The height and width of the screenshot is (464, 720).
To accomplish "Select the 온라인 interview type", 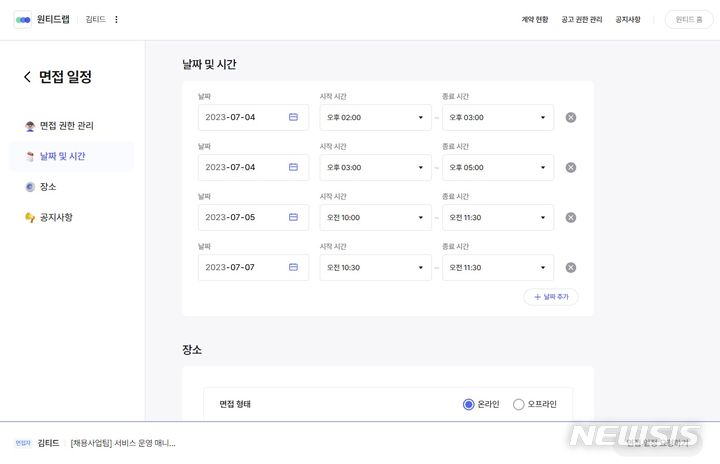I will click(x=468, y=404).
